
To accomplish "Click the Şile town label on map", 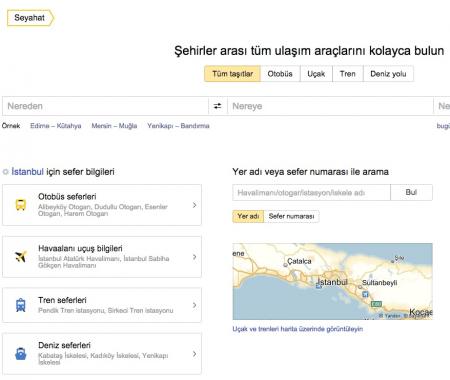I will click(399, 258).
